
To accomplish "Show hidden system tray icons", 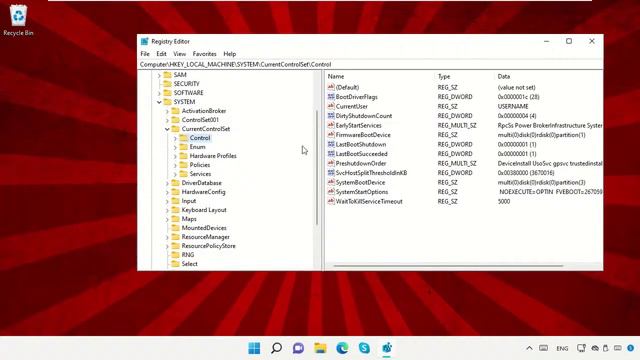I will [529, 348].
